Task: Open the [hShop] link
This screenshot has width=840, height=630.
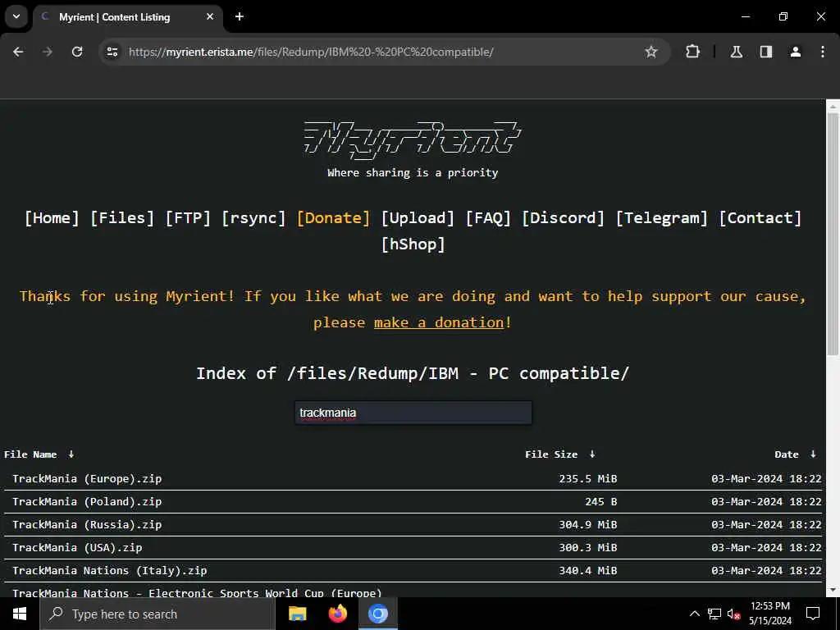Action: 413,244
